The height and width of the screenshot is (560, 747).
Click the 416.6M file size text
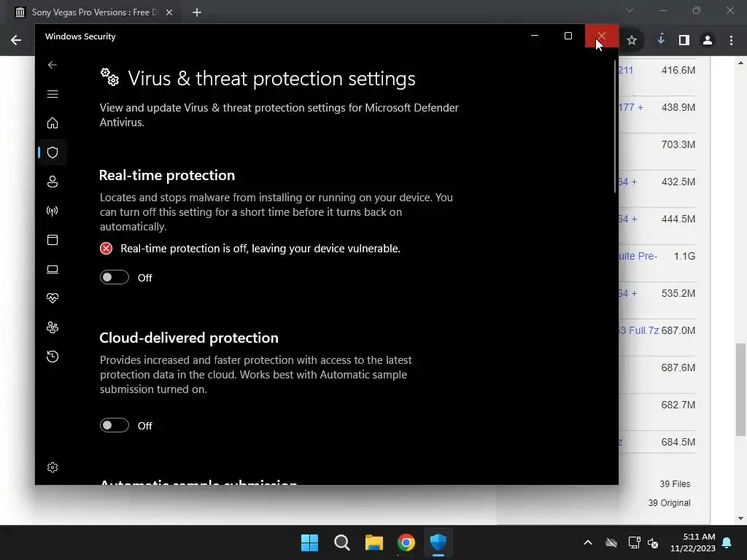pos(678,71)
